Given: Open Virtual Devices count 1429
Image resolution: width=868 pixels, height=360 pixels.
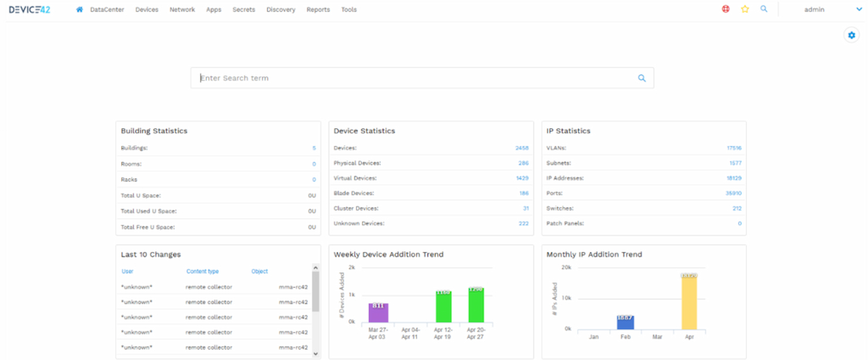Looking at the screenshot, I should point(522,178).
